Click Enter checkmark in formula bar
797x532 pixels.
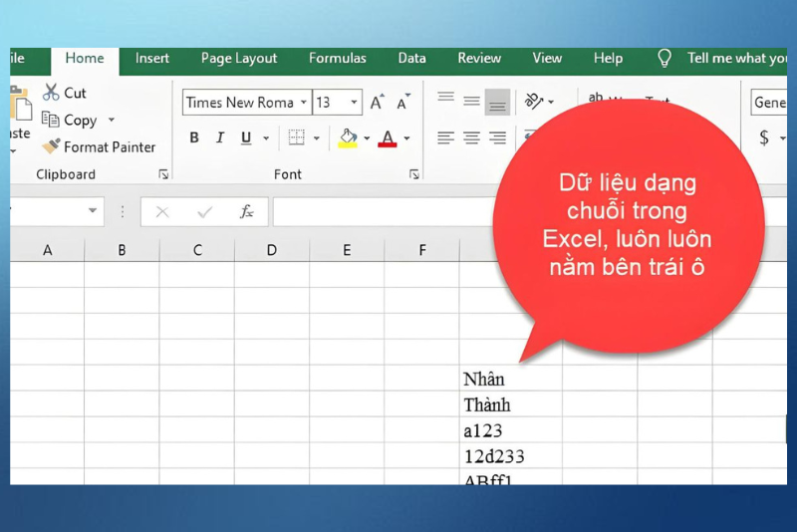pyautogui.click(x=205, y=211)
